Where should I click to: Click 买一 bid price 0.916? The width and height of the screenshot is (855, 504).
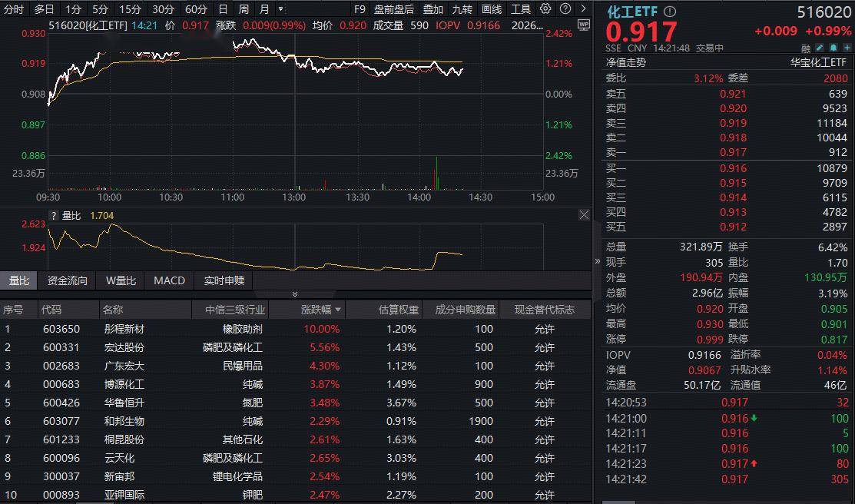point(733,168)
